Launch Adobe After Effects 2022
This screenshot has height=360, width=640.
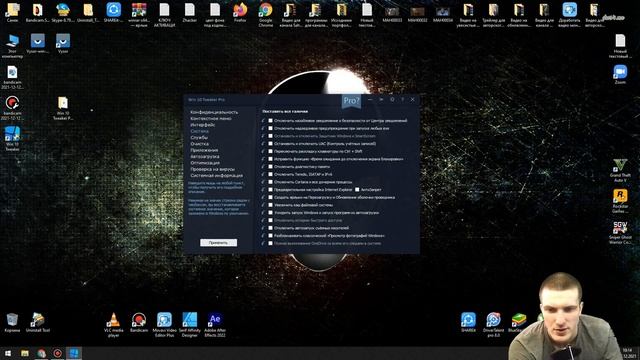click(x=215, y=325)
